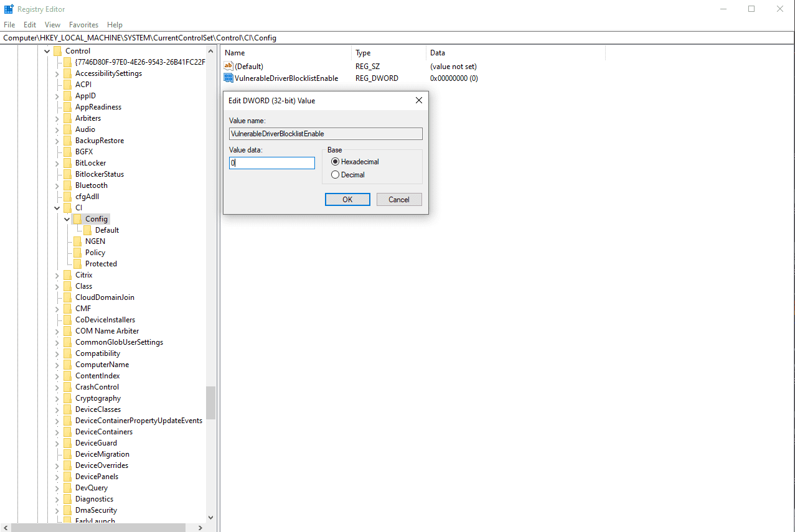Viewport: 795px width, 532px height.
Task: Click the Audio folder icon
Action: click(x=67, y=129)
